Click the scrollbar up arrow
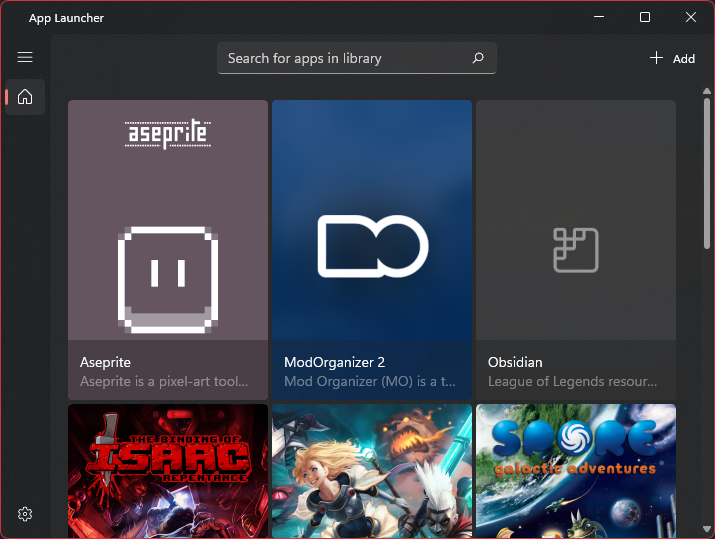 [x=707, y=91]
